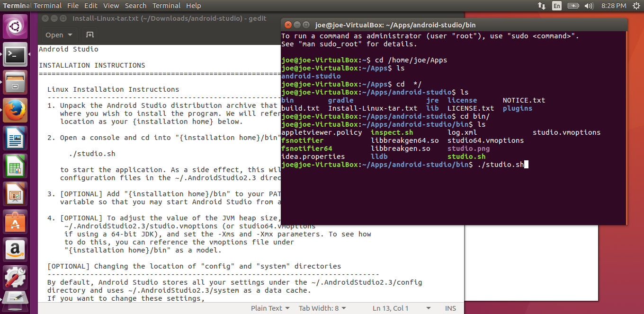Open the File menu

tap(73, 6)
